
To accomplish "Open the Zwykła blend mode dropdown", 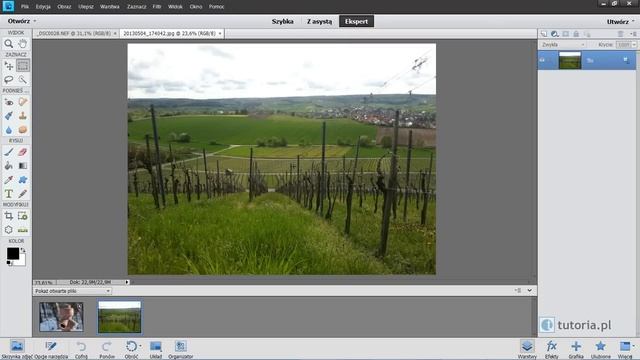I will coord(563,44).
